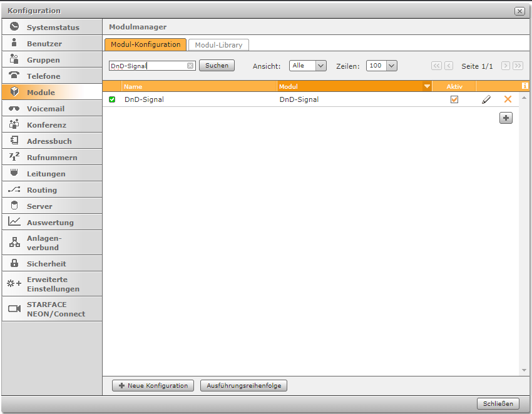Screen dimensions: 532x414
Task: Click into the module search input field
Action: pyautogui.click(x=147, y=66)
